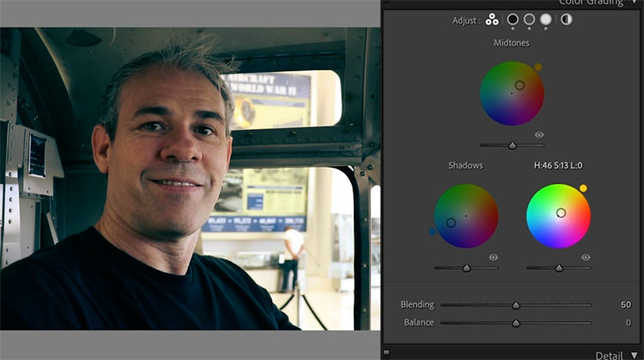Select the three-way Adjust view icon
644x360 pixels.
point(492,19)
